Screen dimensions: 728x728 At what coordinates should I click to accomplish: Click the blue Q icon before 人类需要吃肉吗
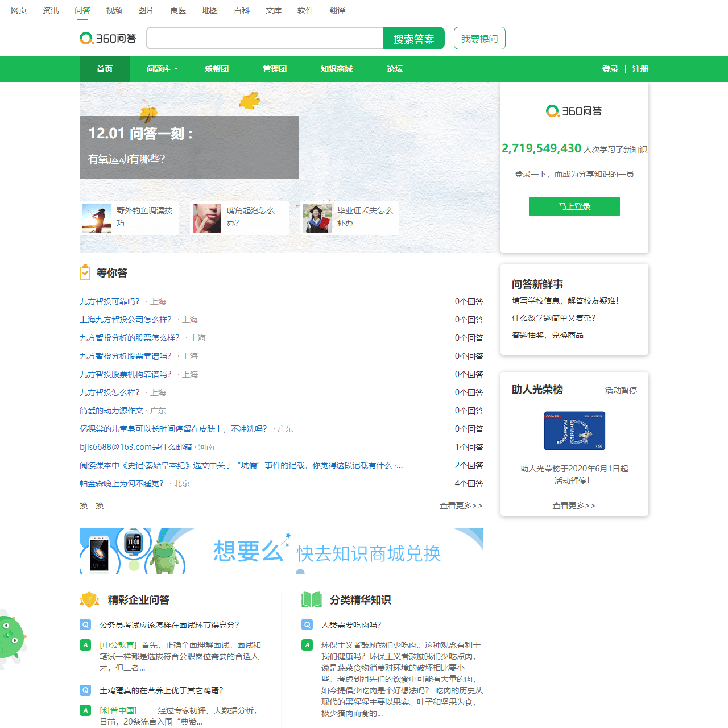coord(308,624)
